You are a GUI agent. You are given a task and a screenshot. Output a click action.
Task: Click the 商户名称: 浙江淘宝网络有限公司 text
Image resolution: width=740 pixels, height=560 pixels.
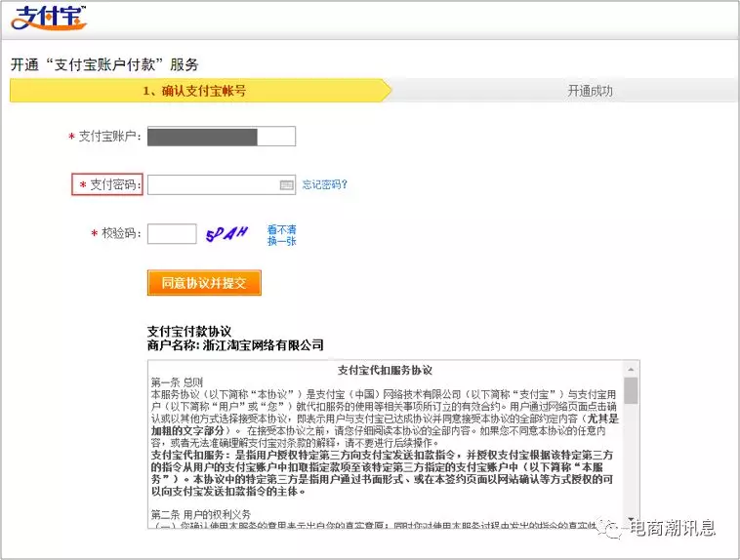click(x=235, y=345)
